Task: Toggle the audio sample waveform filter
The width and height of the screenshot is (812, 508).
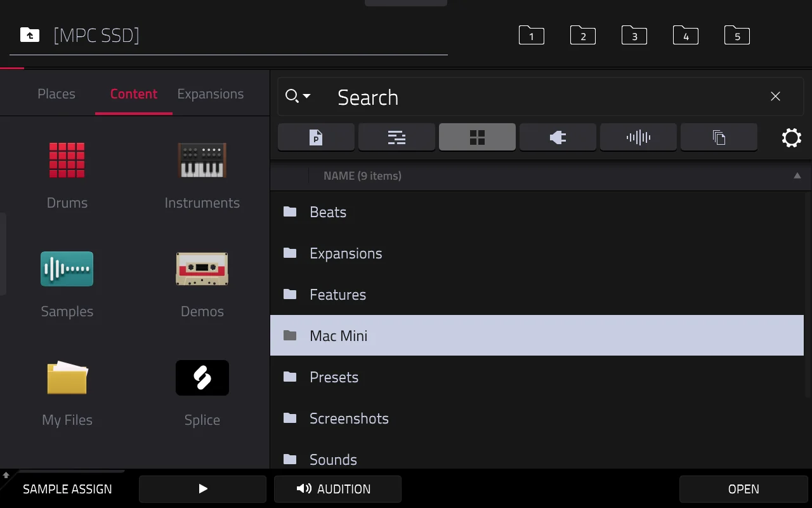Action: (638, 137)
